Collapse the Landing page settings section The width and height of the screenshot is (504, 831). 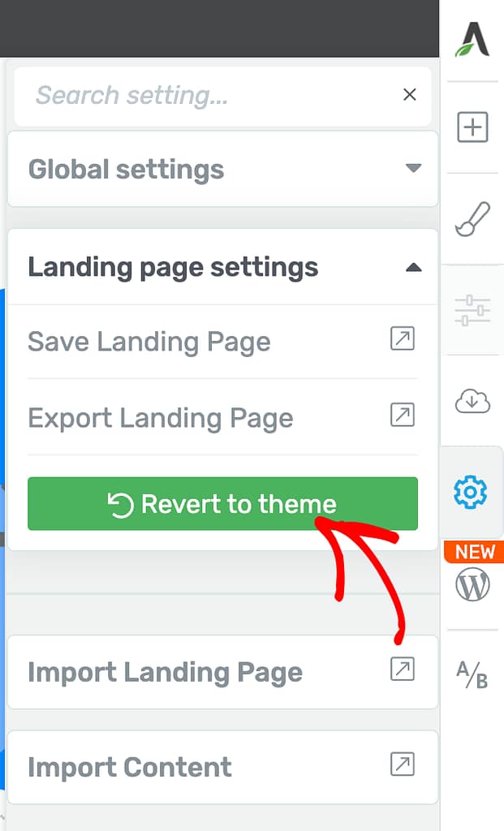222,267
